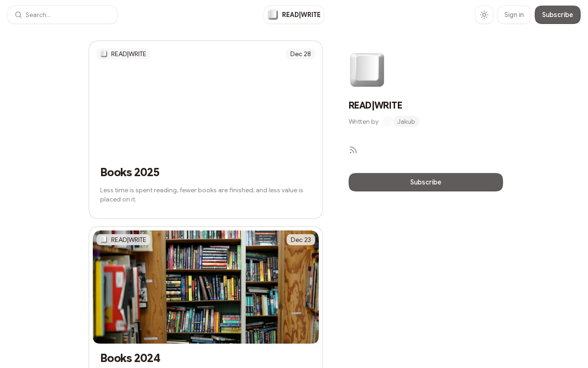The image size is (588, 368).
Task: Click the Dec 23 date badge
Action: pos(301,240)
